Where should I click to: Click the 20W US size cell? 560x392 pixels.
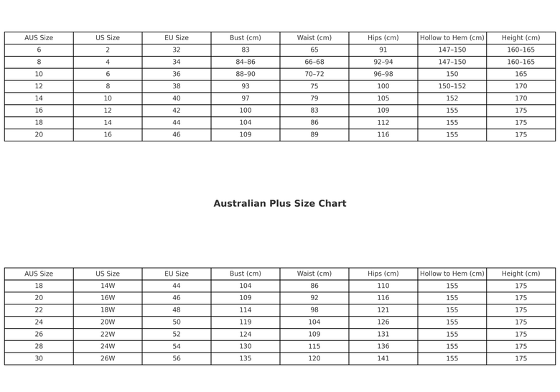click(x=108, y=322)
